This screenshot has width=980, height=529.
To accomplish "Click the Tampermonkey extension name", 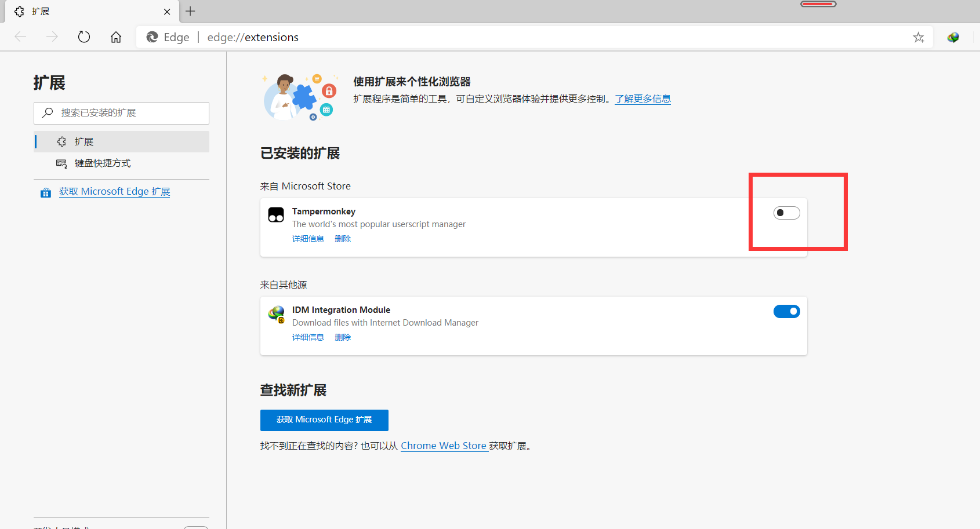I will 324,211.
